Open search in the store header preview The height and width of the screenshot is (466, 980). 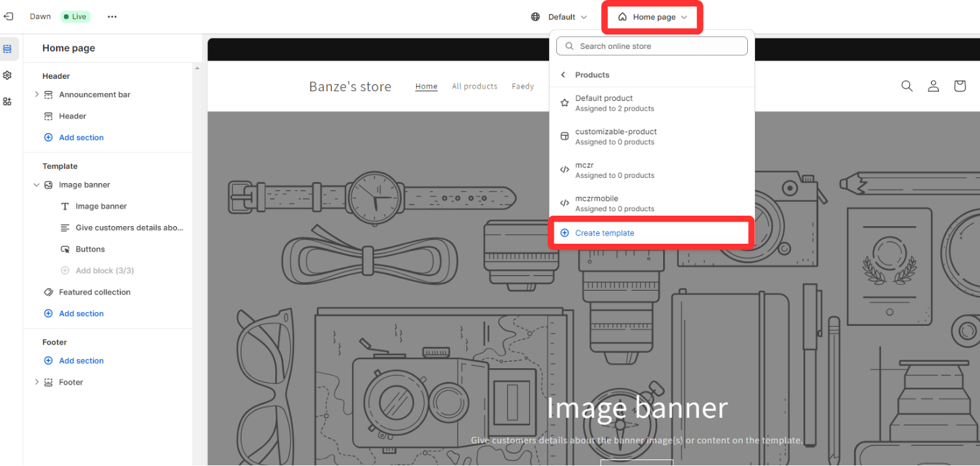point(907,85)
